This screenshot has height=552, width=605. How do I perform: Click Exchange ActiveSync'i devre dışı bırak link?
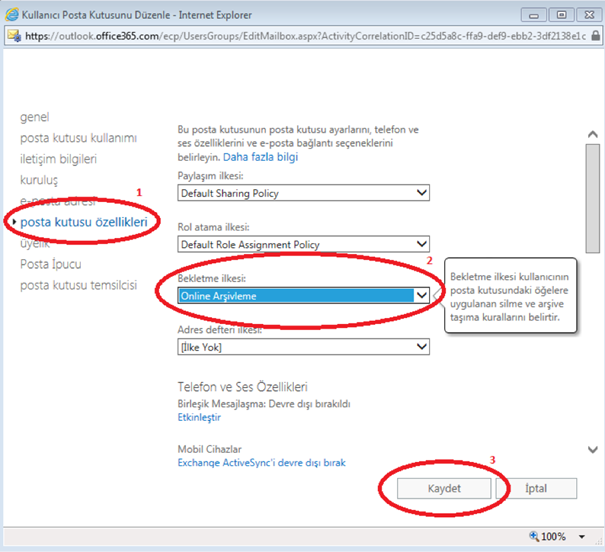(x=261, y=463)
